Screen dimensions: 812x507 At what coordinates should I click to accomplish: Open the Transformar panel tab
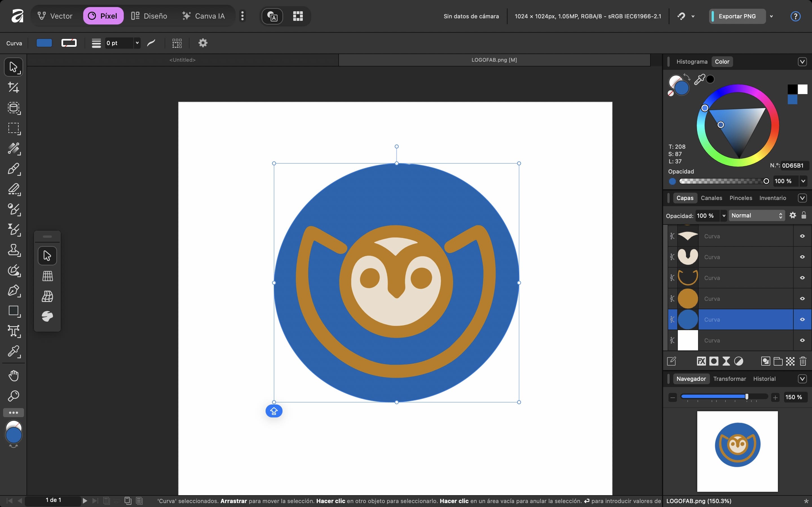[x=729, y=379]
